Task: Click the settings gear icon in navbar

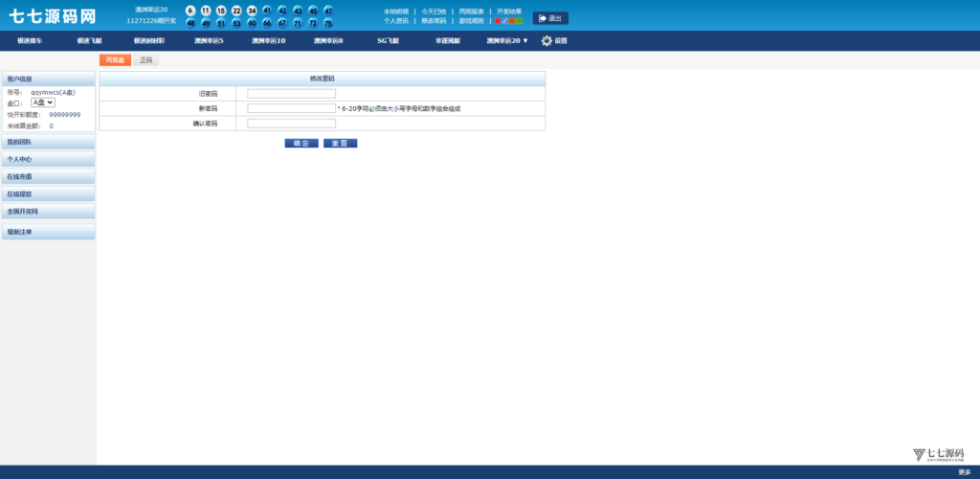Action: 546,41
